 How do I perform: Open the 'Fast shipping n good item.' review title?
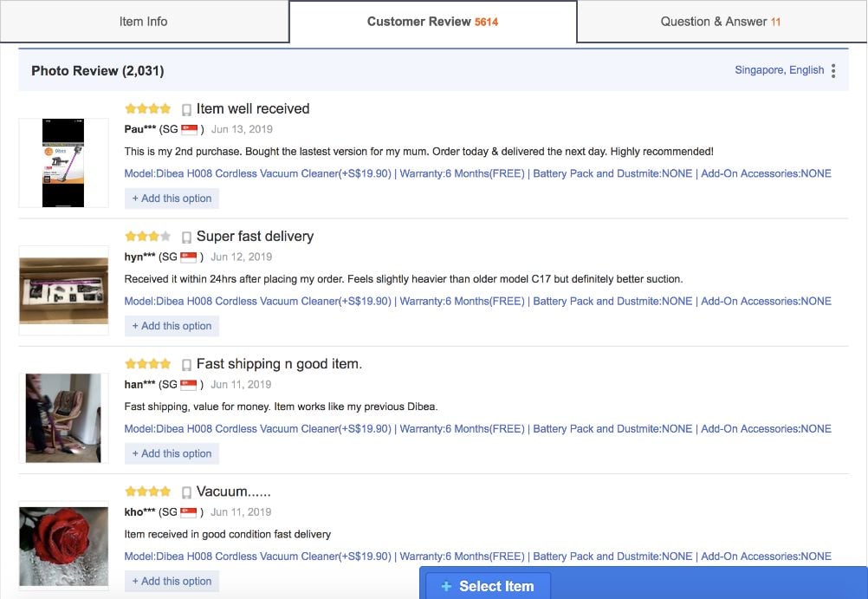pos(279,364)
